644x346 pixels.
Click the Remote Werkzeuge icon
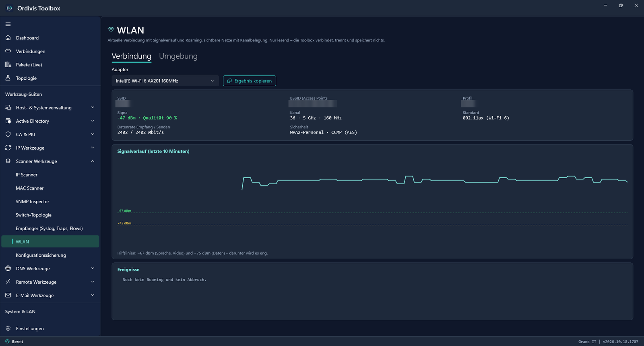click(x=8, y=282)
